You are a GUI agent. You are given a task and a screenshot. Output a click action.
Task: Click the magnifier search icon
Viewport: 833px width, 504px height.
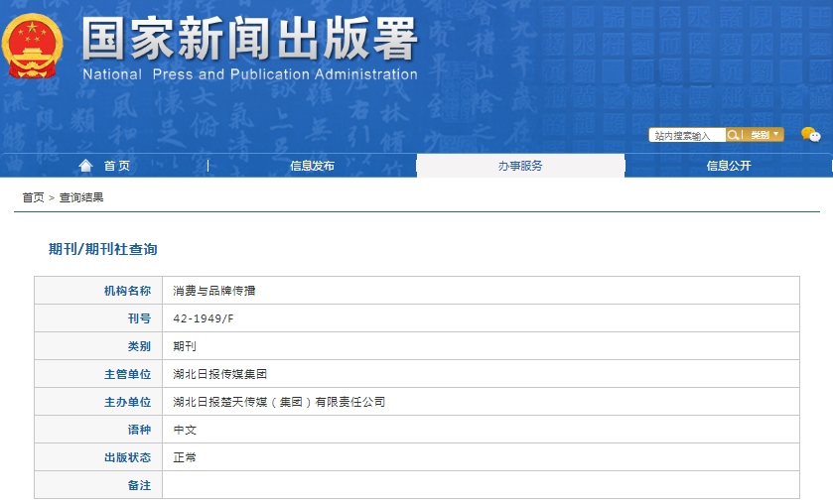click(733, 135)
